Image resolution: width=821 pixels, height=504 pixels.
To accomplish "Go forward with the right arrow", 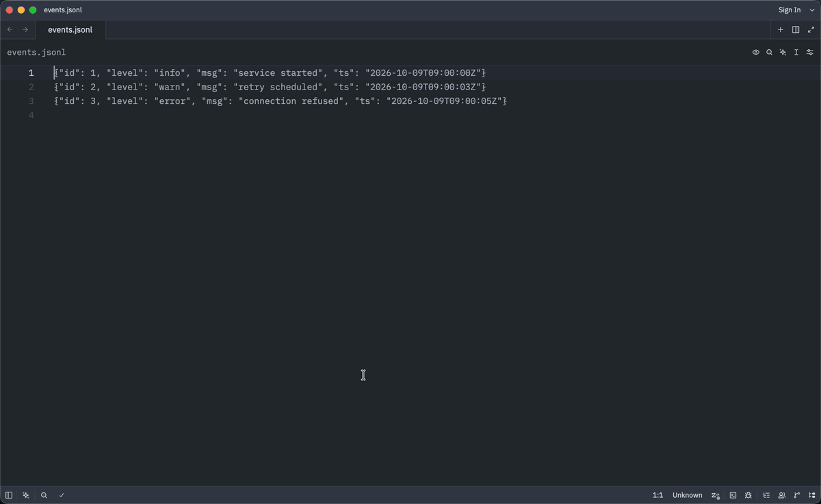I will point(25,29).
